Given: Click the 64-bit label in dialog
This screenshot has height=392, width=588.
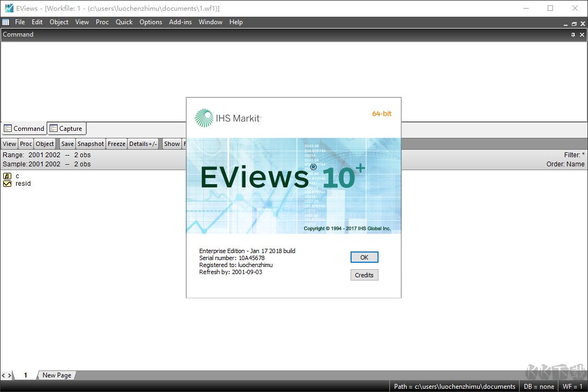Looking at the screenshot, I should click(382, 114).
